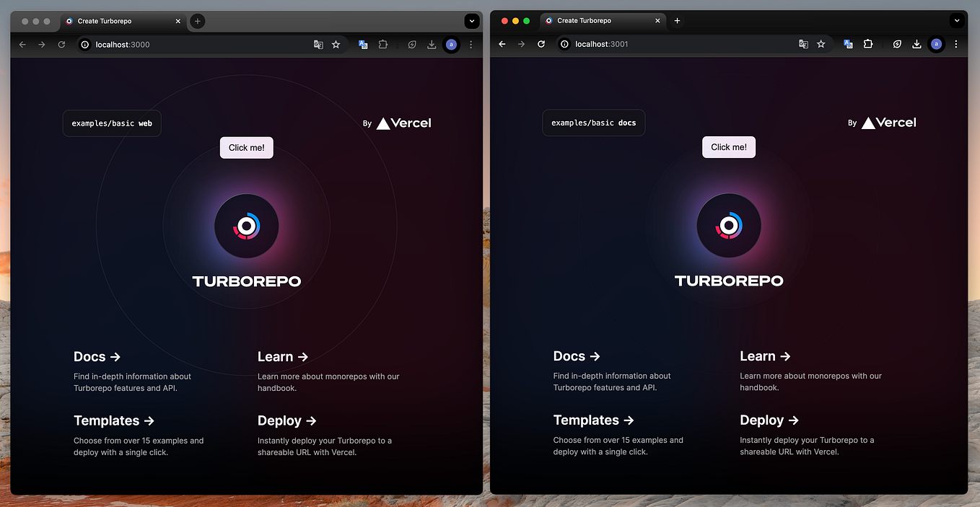Close Create Turborepo tab in localhost:3001 window
The height and width of the screenshot is (507, 980).
coord(657,21)
